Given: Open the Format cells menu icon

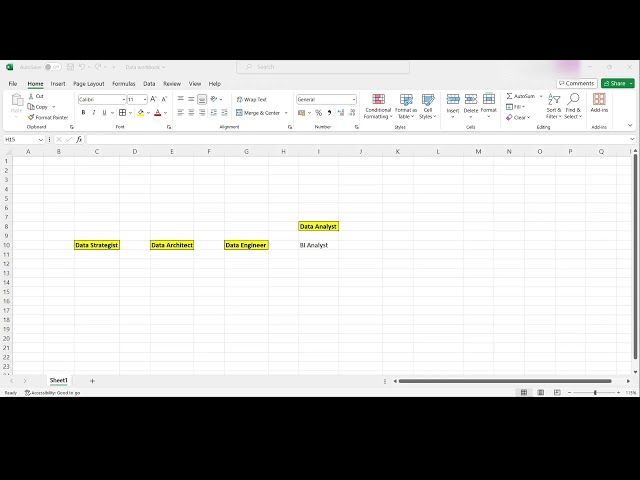Looking at the screenshot, I should 489,100.
